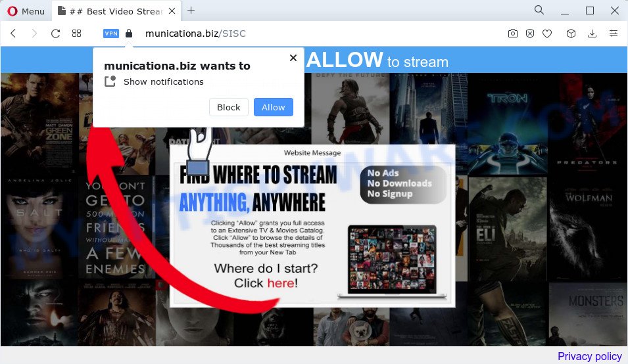Click the search tabs magnifier icon
Screen dimensions: 628x364
click(x=539, y=10)
